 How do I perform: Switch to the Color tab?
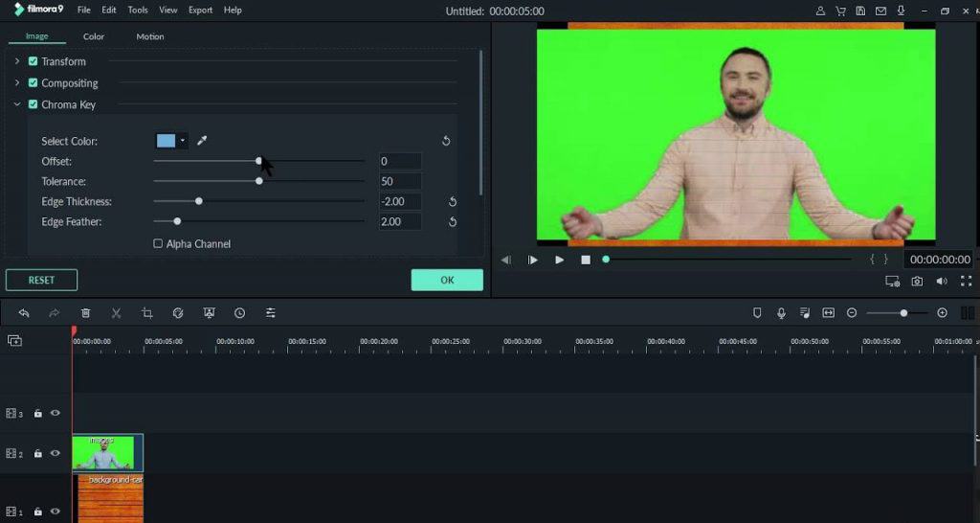94,36
